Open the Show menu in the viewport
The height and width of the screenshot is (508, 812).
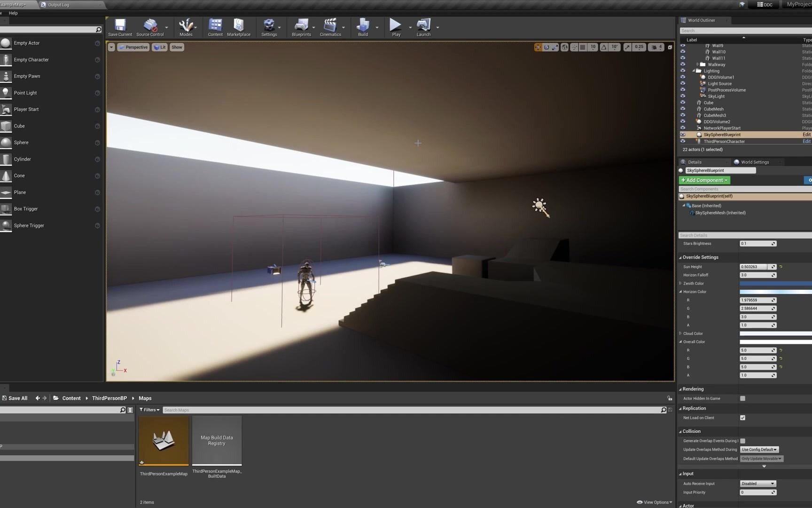point(177,47)
